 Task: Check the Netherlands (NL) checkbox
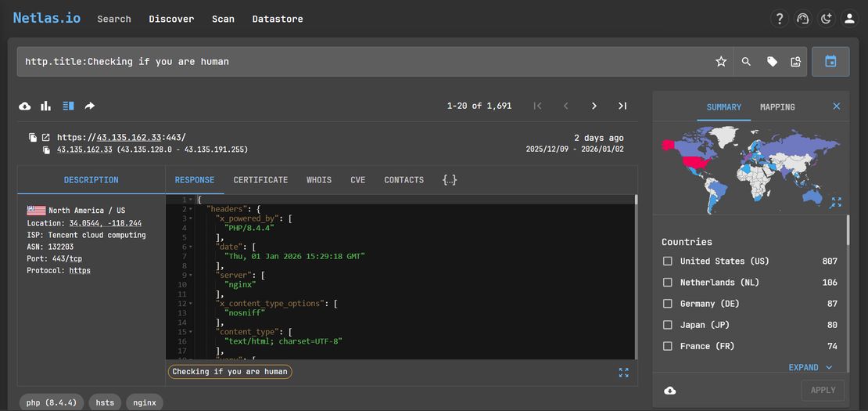(x=668, y=283)
